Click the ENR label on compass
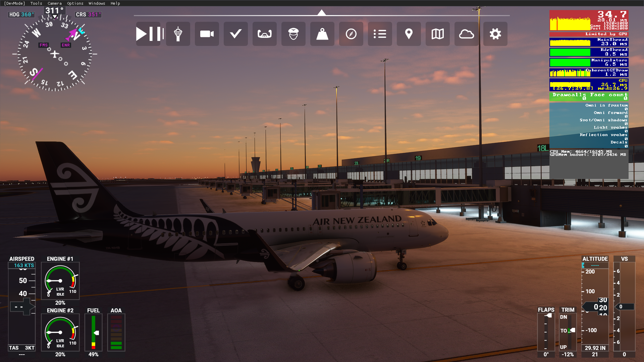Viewport: 644px width, 362px height. (66, 45)
